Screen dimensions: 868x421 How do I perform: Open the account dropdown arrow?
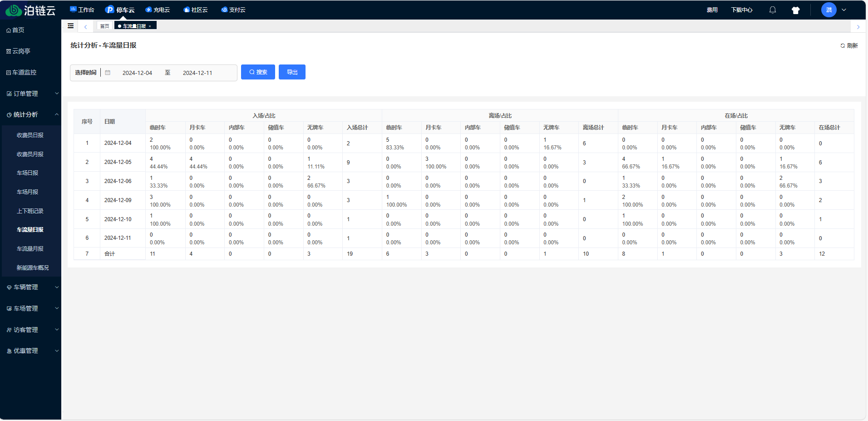[844, 10]
